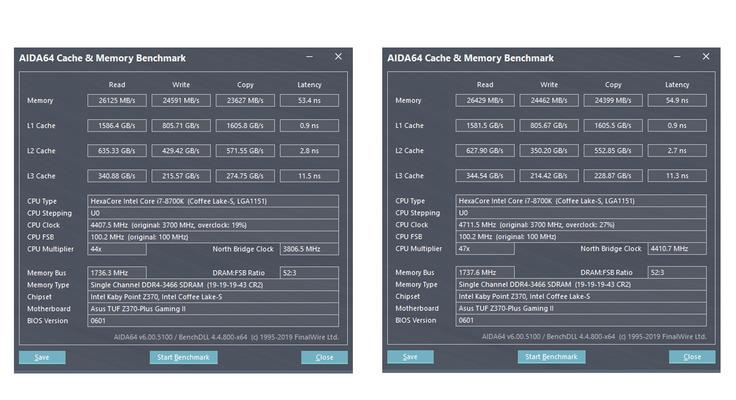
Task: Select L2 latency value 2.8 ns
Action: point(309,151)
